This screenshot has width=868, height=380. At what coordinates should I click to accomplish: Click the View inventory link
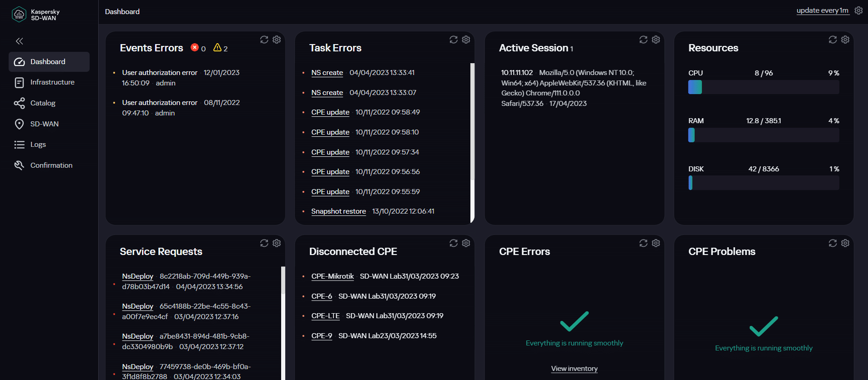coord(574,369)
